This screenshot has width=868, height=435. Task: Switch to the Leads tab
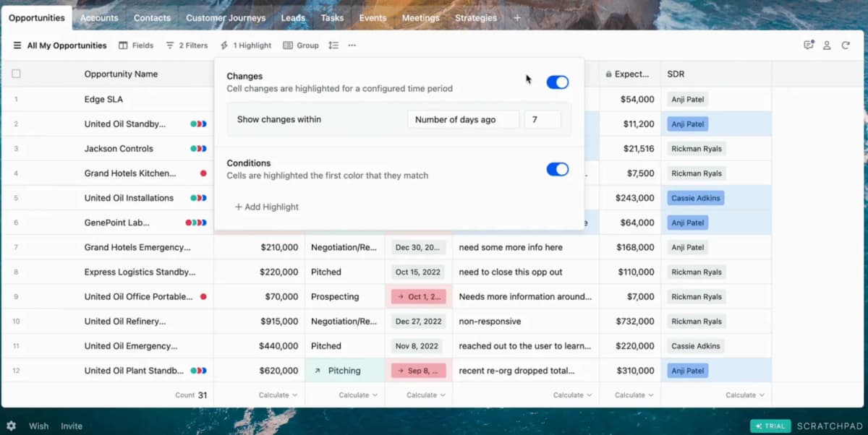click(293, 18)
